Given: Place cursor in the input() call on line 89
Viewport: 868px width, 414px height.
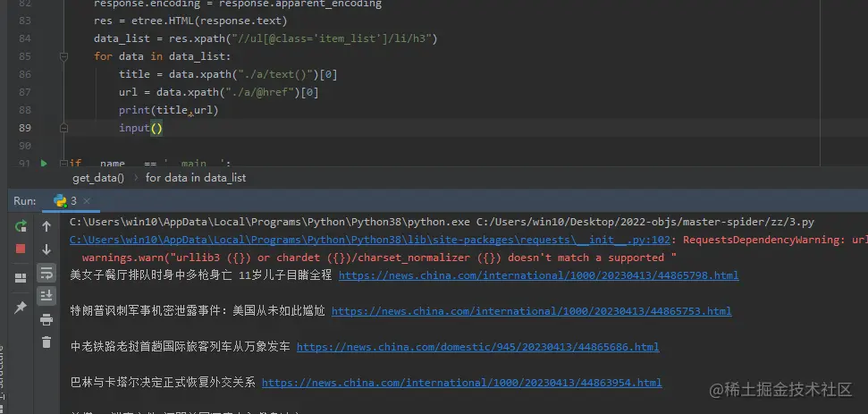Looking at the screenshot, I should [x=140, y=128].
